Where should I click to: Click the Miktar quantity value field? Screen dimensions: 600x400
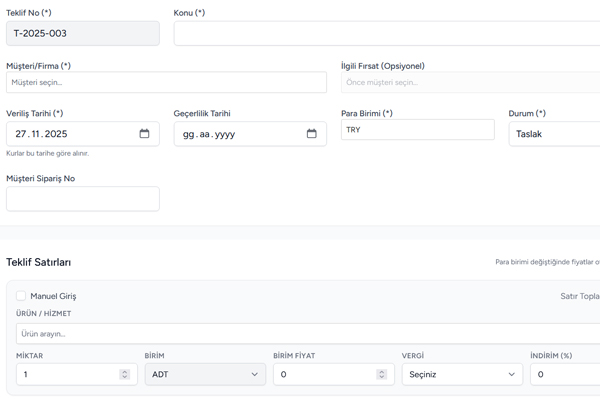point(65,375)
